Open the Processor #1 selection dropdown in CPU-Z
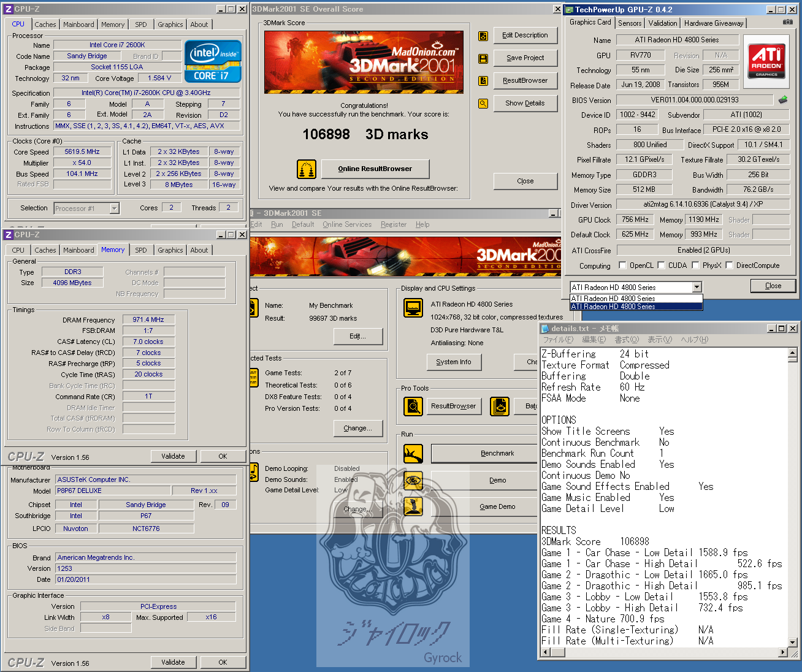The height and width of the screenshot is (672, 802). click(x=114, y=208)
